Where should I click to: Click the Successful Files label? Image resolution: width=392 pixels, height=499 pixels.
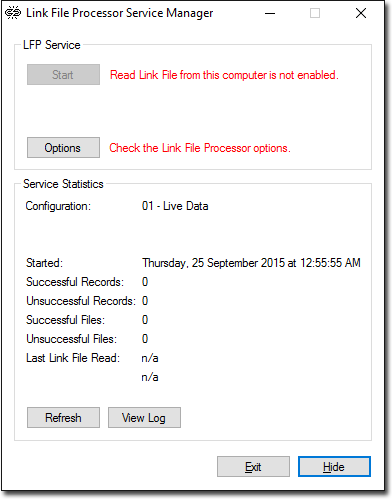[65, 320]
